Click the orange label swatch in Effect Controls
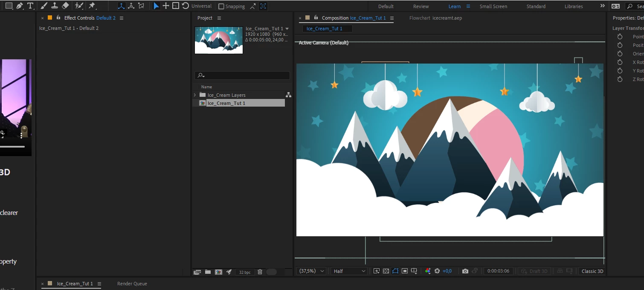Viewport: 644px width, 290px height. pos(50,17)
